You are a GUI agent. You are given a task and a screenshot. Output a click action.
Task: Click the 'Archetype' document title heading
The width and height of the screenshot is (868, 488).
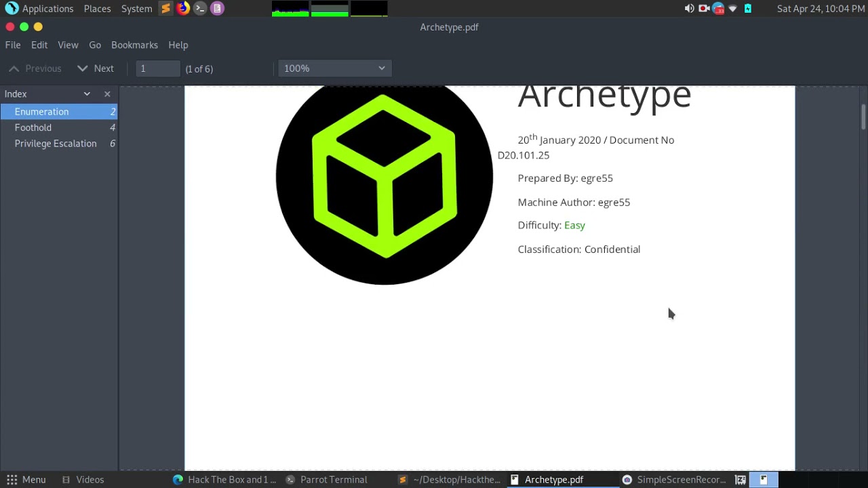coord(604,98)
